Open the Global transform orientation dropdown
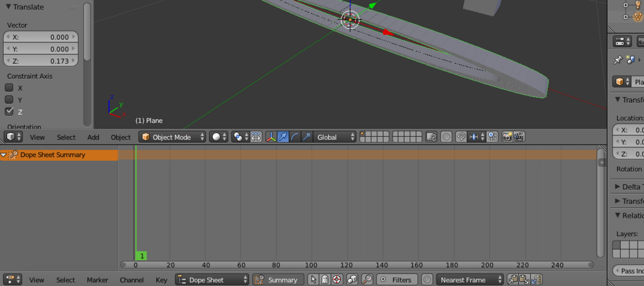The width and height of the screenshot is (644, 286). click(335, 137)
